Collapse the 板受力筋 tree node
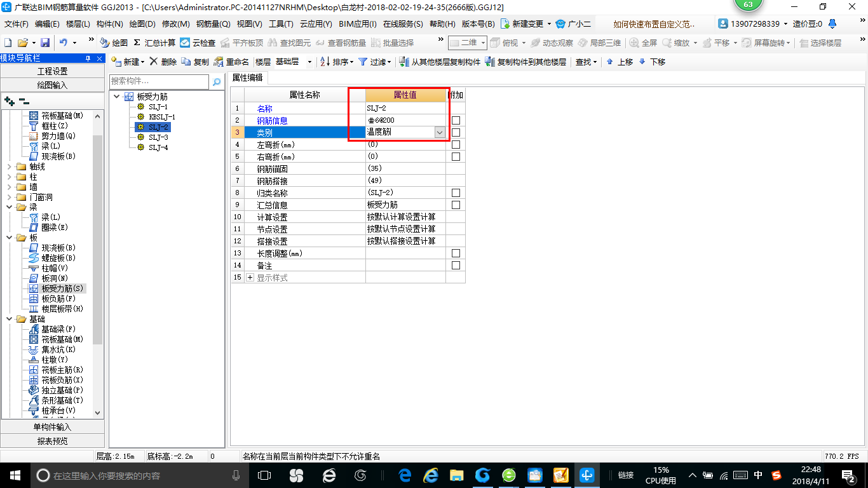Image resolution: width=868 pixels, height=488 pixels. [x=117, y=97]
